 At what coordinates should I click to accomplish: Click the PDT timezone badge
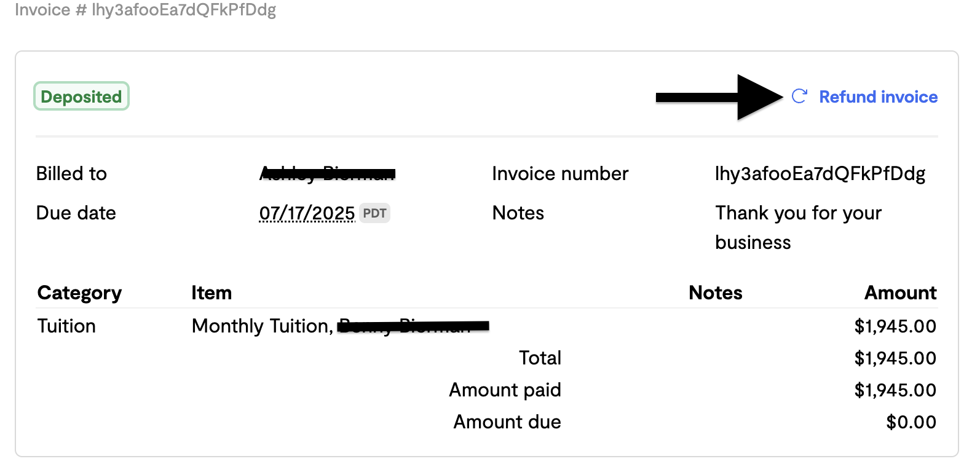click(x=374, y=213)
